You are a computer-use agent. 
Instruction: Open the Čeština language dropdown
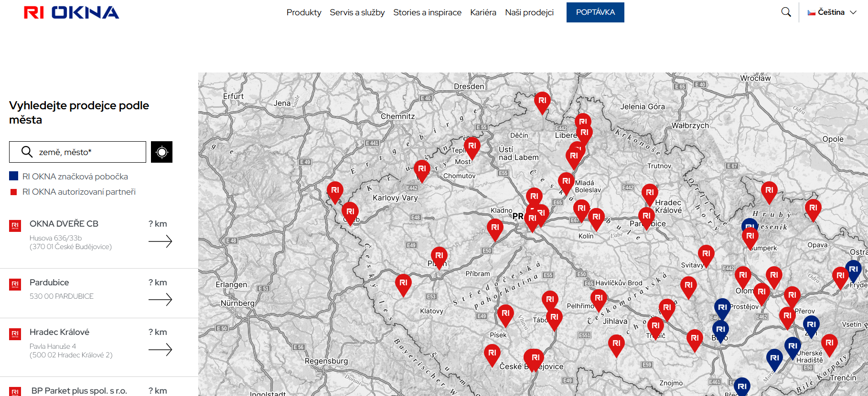pyautogui.click(x=832, y=12)
